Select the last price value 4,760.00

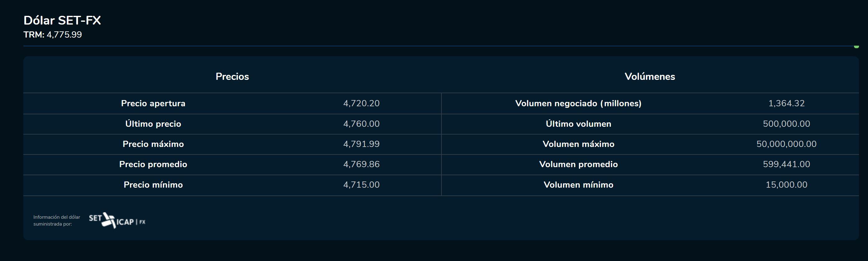pyautogui.click(x=361, y=124)
